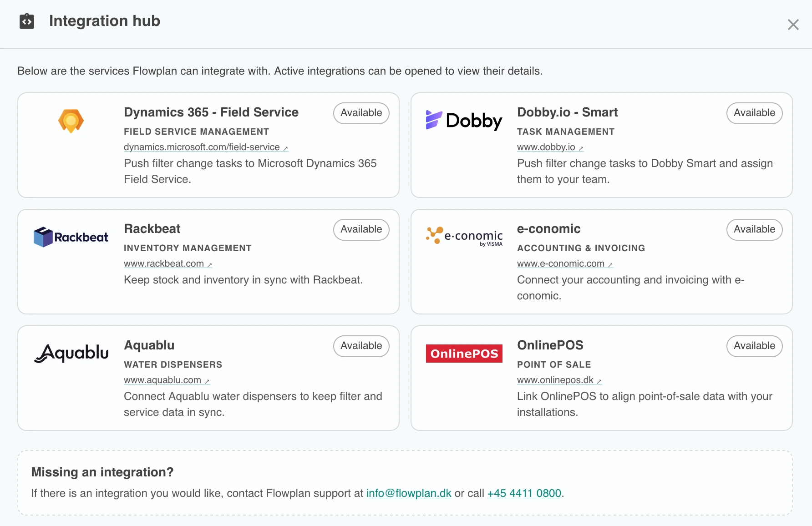Open the www.dobby.io link
Screen dimensions: 812x526
[x=550, y=147]
